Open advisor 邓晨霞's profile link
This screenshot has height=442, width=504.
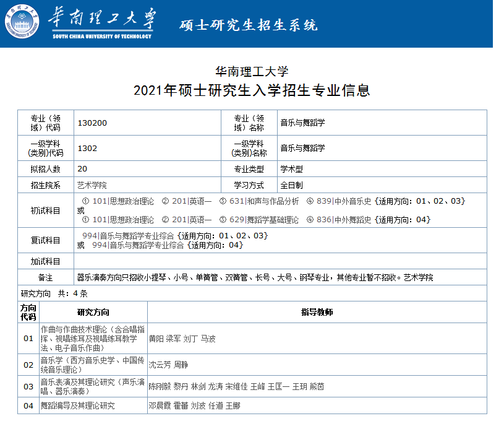160,406
